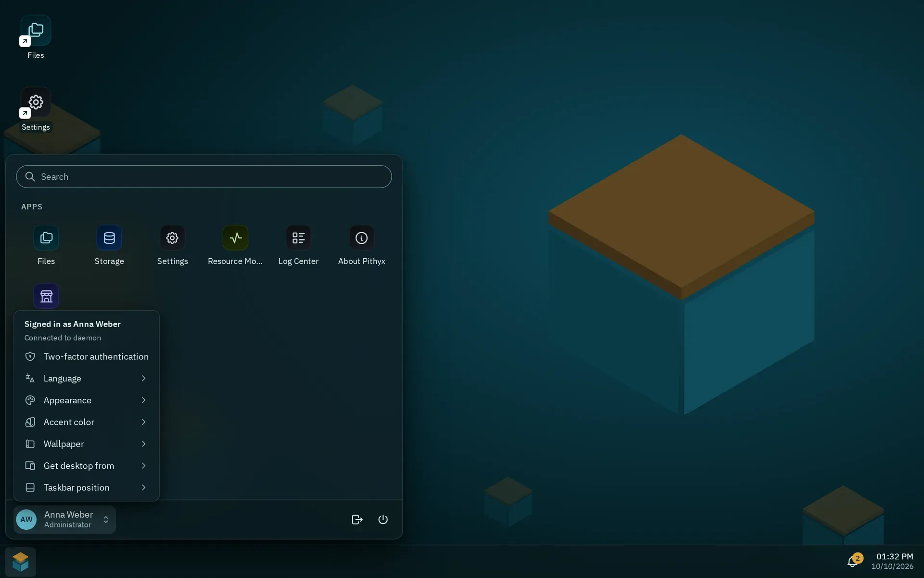Click in the Search field

click(x=204, y=177)
